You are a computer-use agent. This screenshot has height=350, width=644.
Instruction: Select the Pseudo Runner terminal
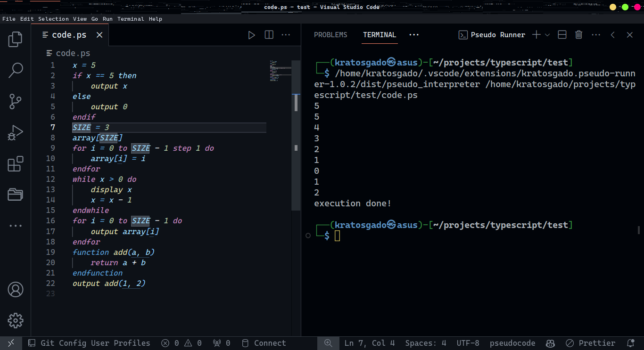coord(492,35)
